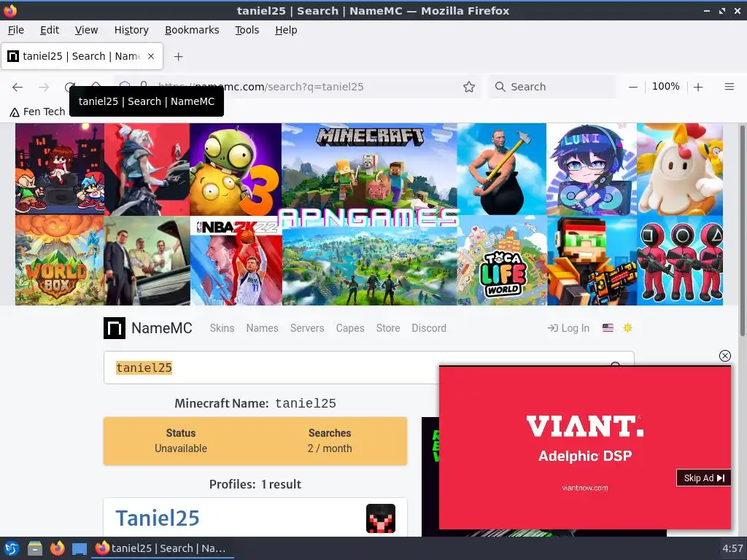Open the File menu

16,30
